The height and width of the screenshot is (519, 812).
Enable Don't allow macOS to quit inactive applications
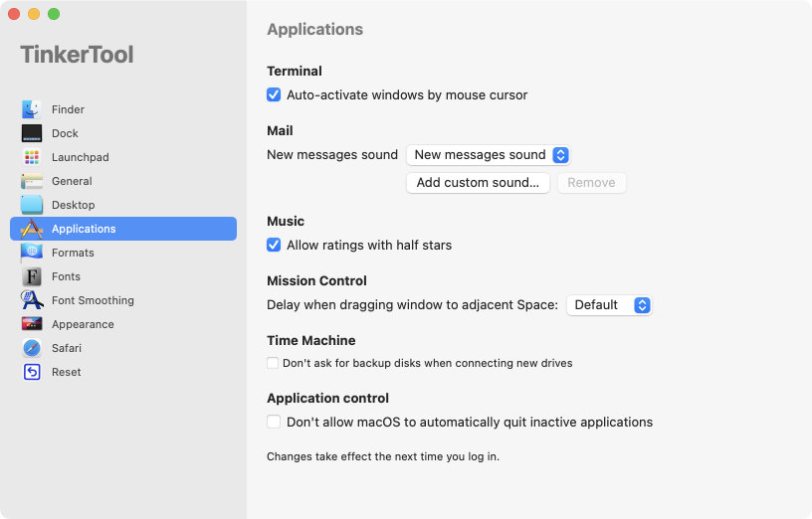point(274,422)
